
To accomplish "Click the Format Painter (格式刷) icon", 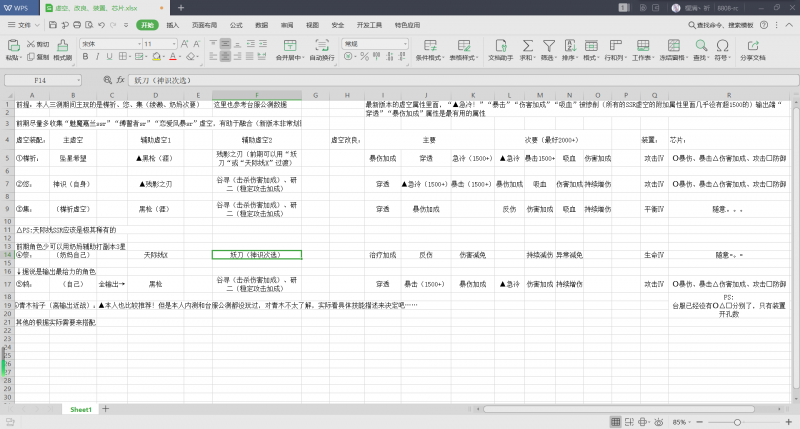I will pyautogui.click(x=62, y=49).
